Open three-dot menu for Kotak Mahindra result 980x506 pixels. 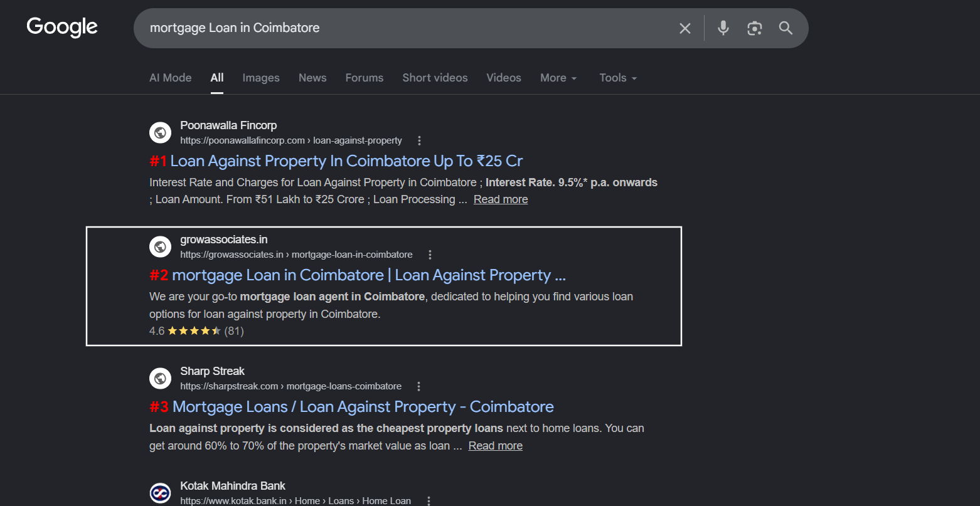point(429,500)
